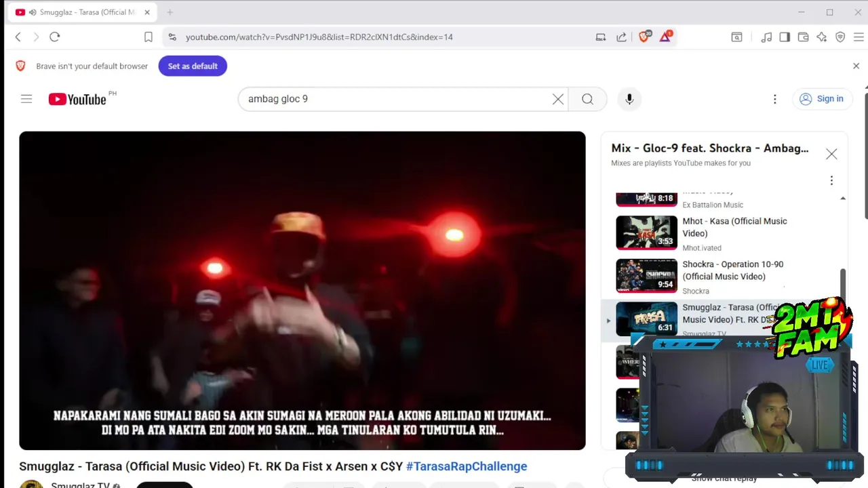Open the browser main hamburger menu
This screenshot has width=868, height=488.
point(859,37)
